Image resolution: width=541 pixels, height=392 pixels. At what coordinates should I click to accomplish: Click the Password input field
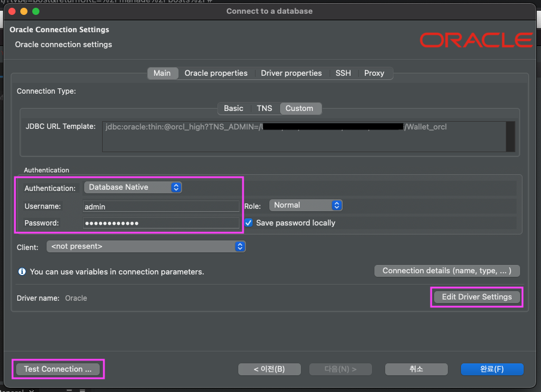point(161,223)
